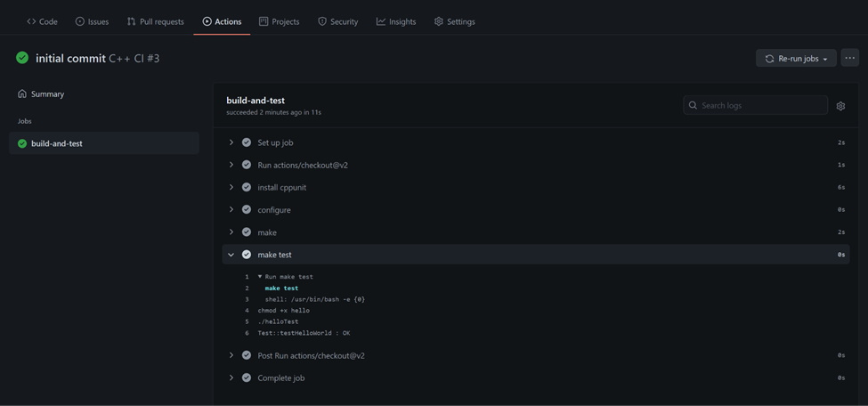Click the magnifier icon in Search logs
Viewport: 868px width, 406px height.
click(x=693, y=105)
